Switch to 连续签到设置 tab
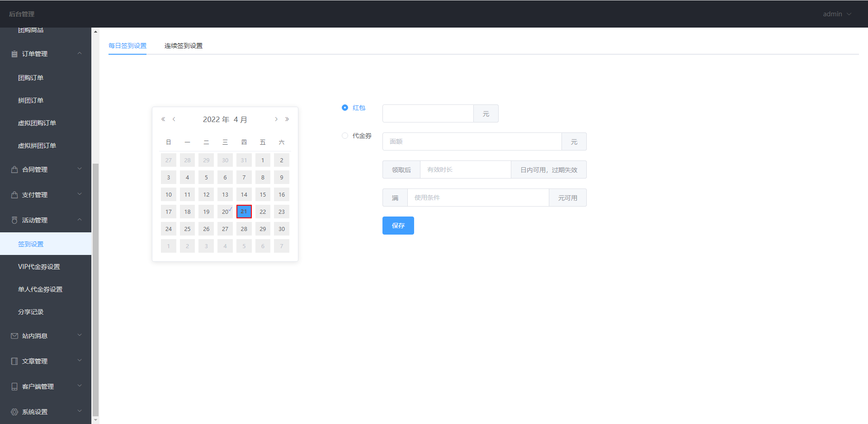Viewport: 868px width, 424px height. click(183, 46)
